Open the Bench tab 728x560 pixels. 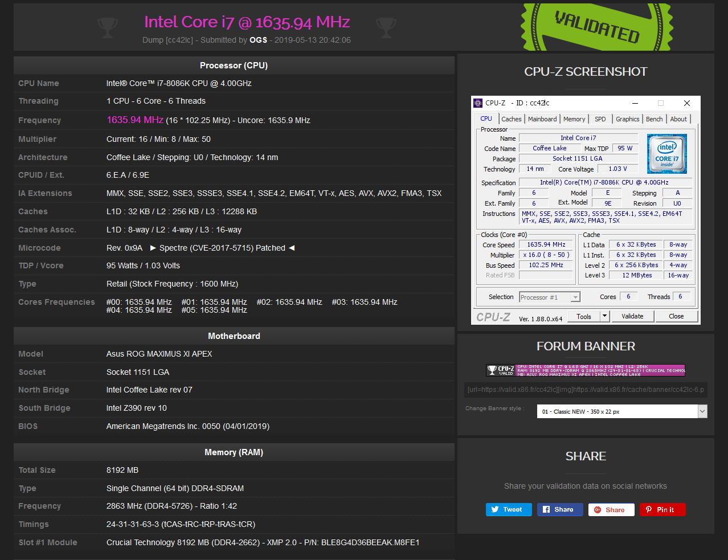click(x=655, y=119)
